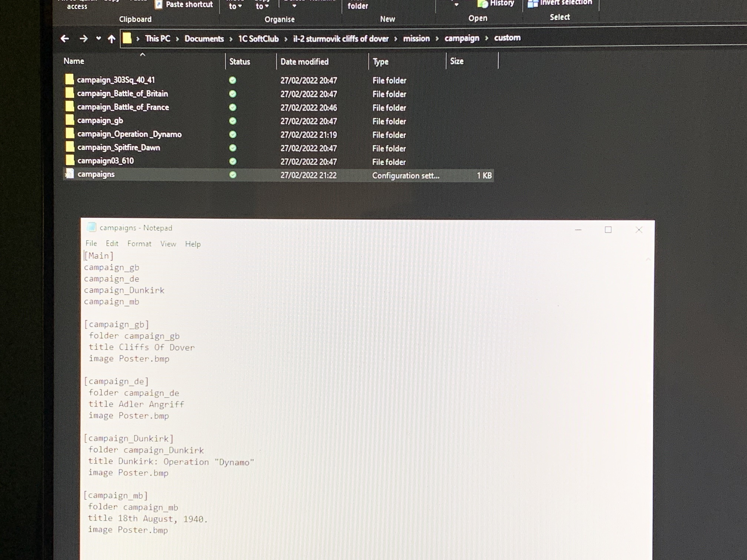
Task: Go up one folder level
Action: pos(112,39)
